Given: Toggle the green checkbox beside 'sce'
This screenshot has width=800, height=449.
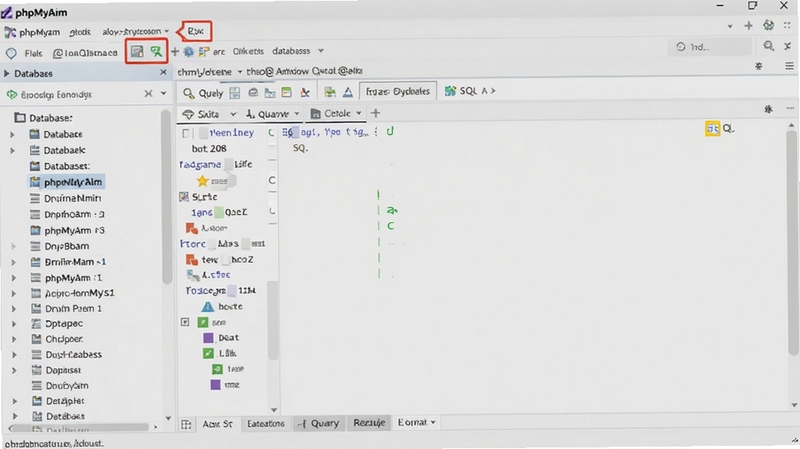Looking at the screenshot, I should click(x=203, y=322).
